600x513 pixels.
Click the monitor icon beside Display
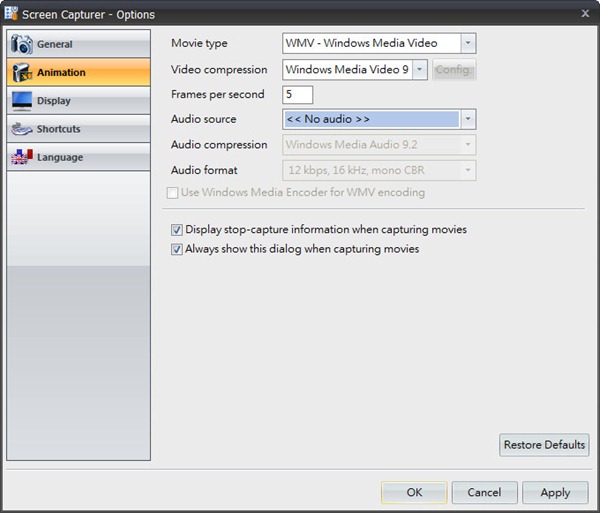[x=22, y=101]
